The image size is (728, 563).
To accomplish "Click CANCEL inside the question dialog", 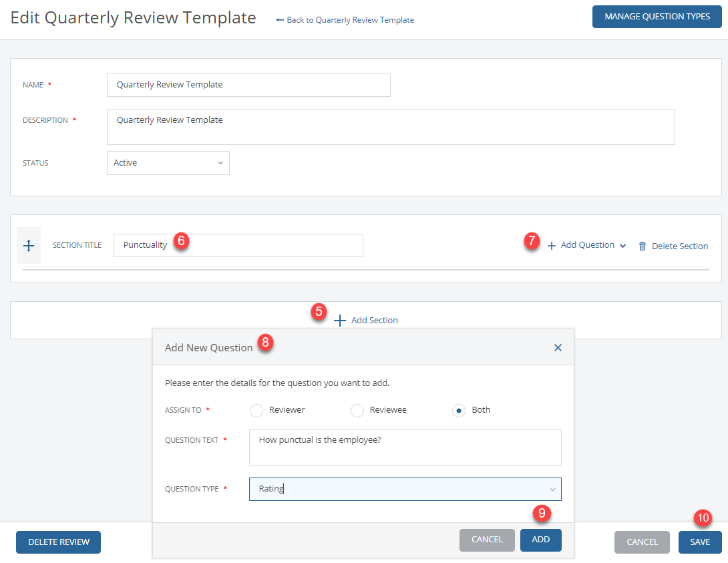I will 487,540.
